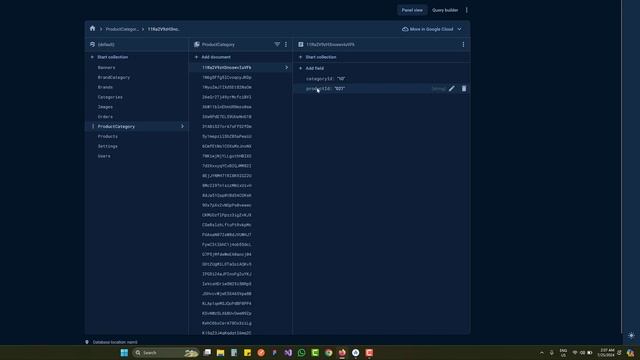
Task: Open ProductCategory row's three-dot menu
Action: [x=93, y=127]
